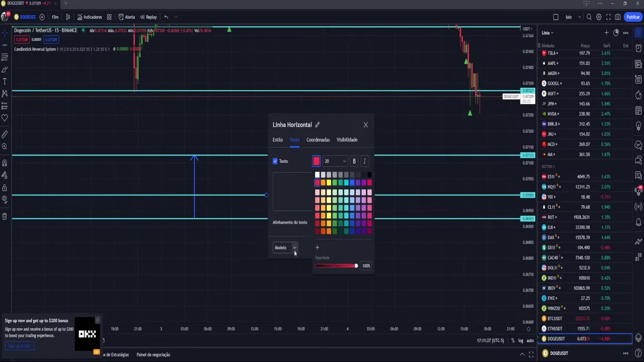
Task: Toggle fullscreen mode icon
Action: 608,17
